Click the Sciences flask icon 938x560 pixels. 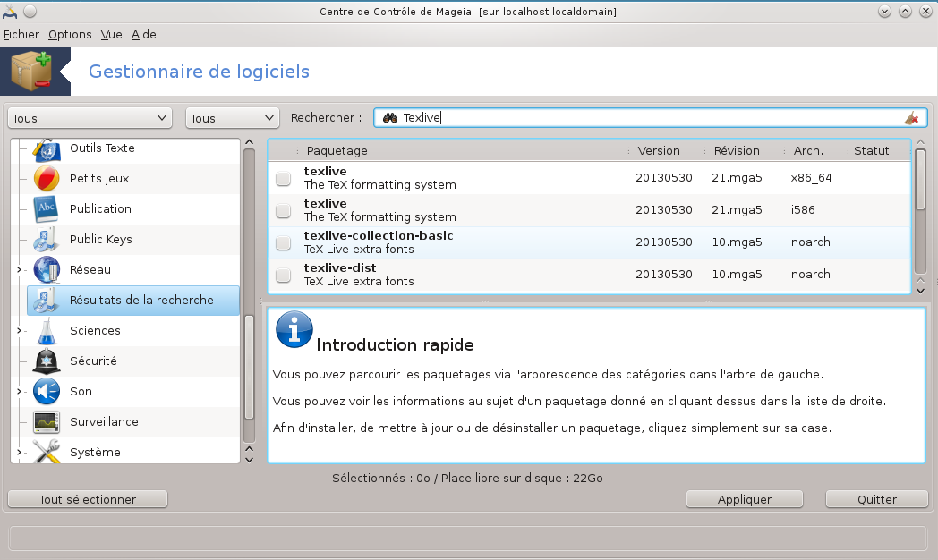click(47, 331)
